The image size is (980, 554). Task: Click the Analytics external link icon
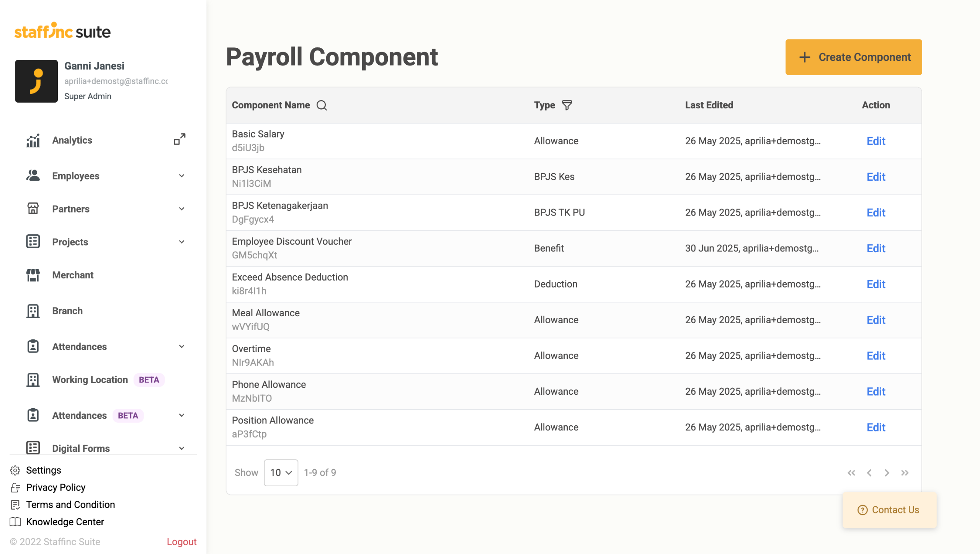coord(180,139)
